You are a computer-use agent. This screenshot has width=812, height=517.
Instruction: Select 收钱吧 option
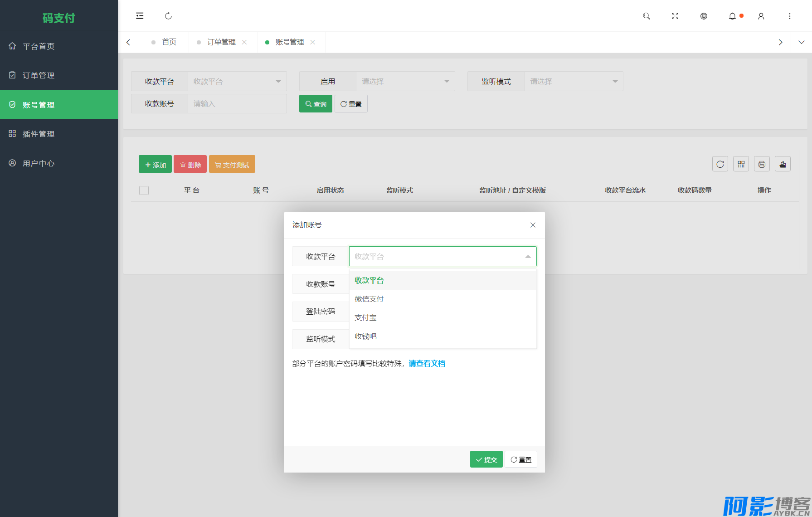tap(442, 336)
